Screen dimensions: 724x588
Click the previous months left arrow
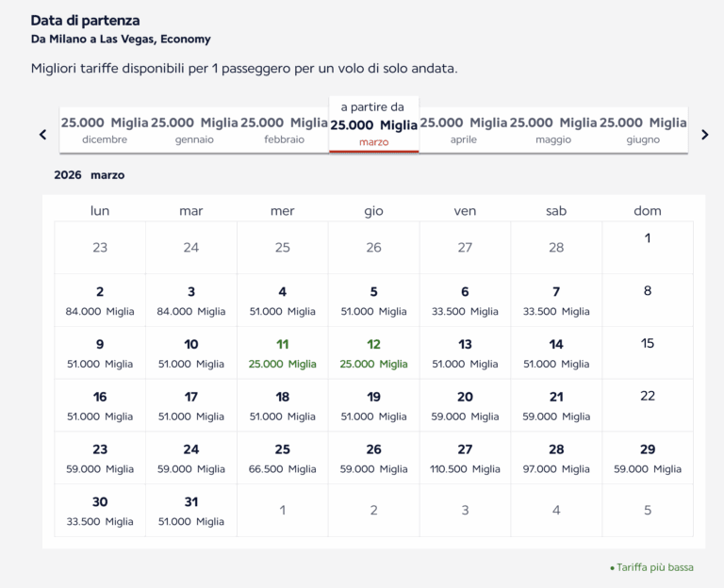click(x=42, y=135)
